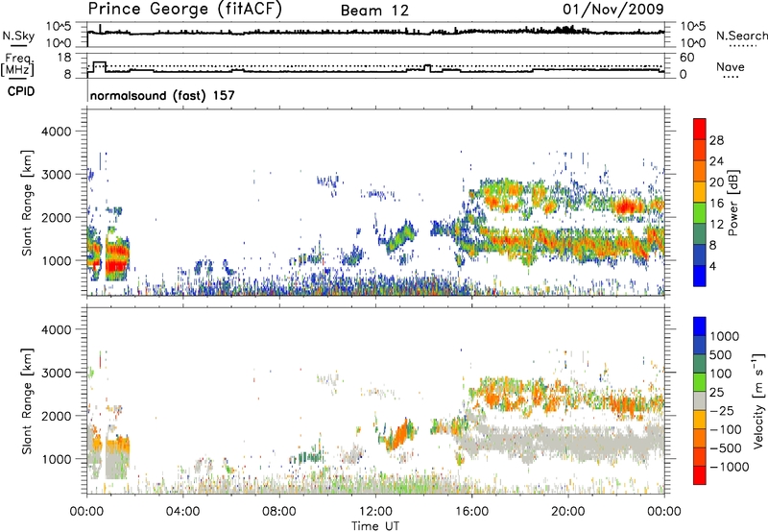Click the '16:00' time axis label

point(471,512)
